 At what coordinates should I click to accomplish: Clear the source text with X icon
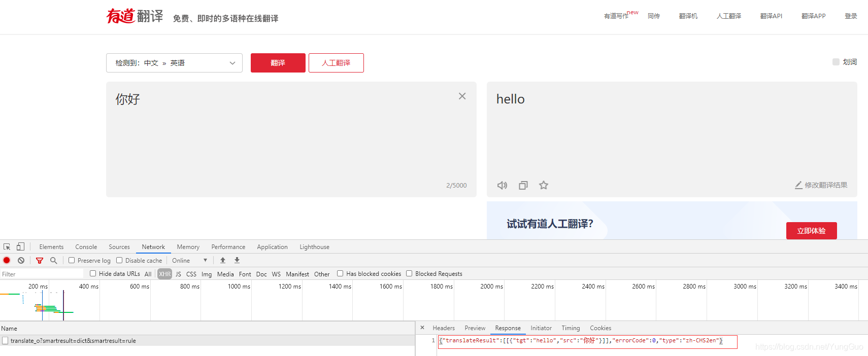(x=462, y=96)
